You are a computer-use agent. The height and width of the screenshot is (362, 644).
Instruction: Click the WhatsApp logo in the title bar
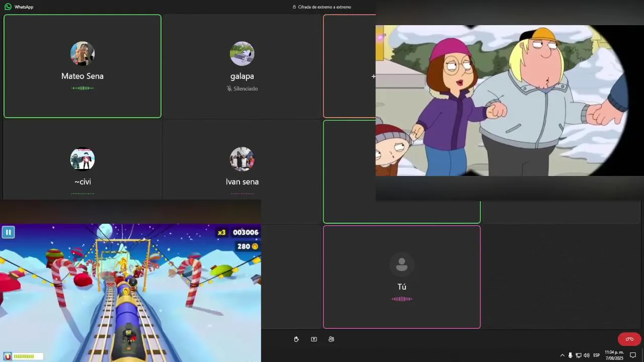pos(8,7)
